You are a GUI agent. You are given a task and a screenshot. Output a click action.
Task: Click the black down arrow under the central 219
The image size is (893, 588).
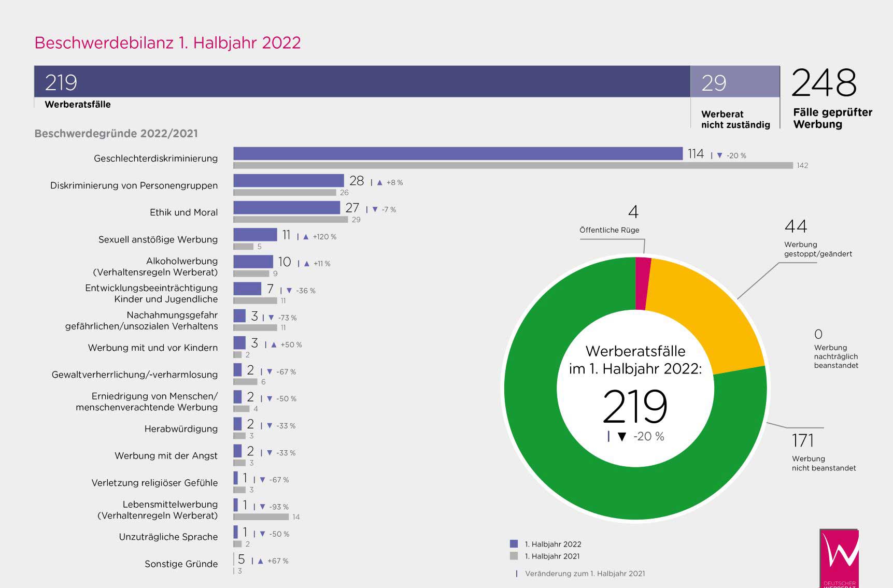[x=622, y=437]
